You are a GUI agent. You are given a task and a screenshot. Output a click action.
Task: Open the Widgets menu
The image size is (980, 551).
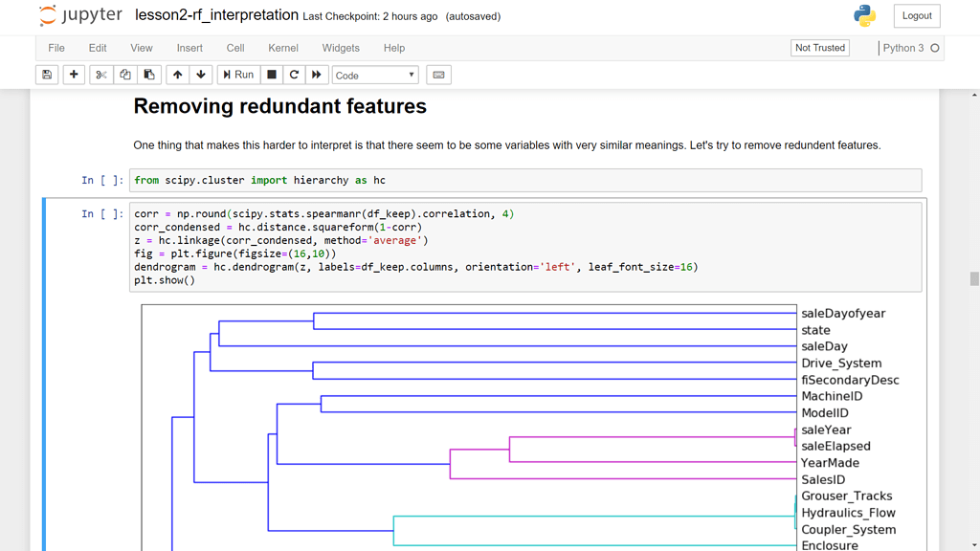pyautogui.click(x=341, y=48)
